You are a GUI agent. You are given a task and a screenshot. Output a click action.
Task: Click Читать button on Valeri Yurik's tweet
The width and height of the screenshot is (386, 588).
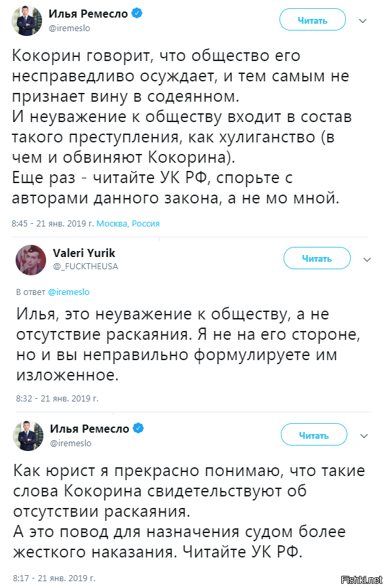pyautogui.click(x=317, y=258)
